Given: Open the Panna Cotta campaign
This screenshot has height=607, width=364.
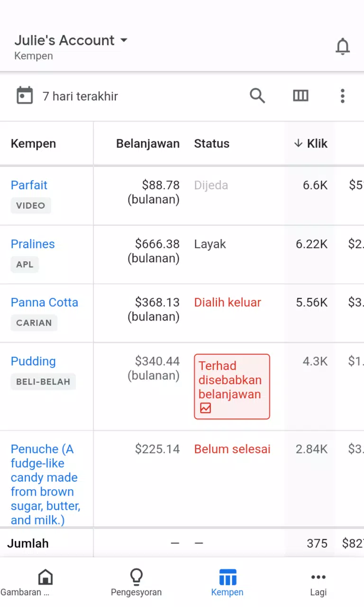Looking at the screenshot, I should [x=45, y=302].
